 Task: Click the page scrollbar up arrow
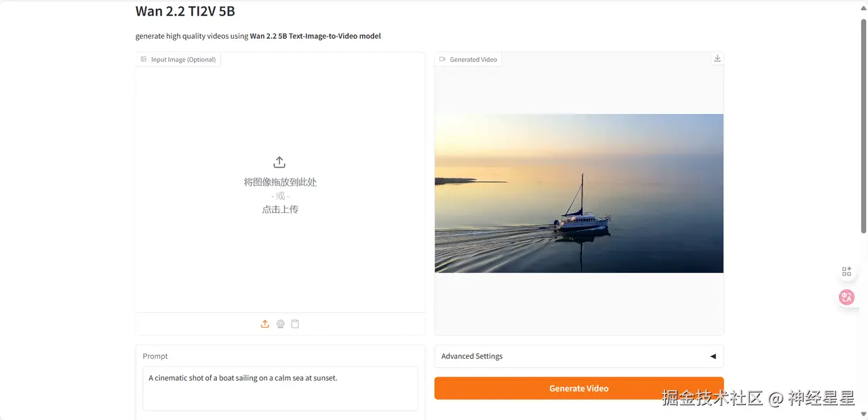point(863,5)
